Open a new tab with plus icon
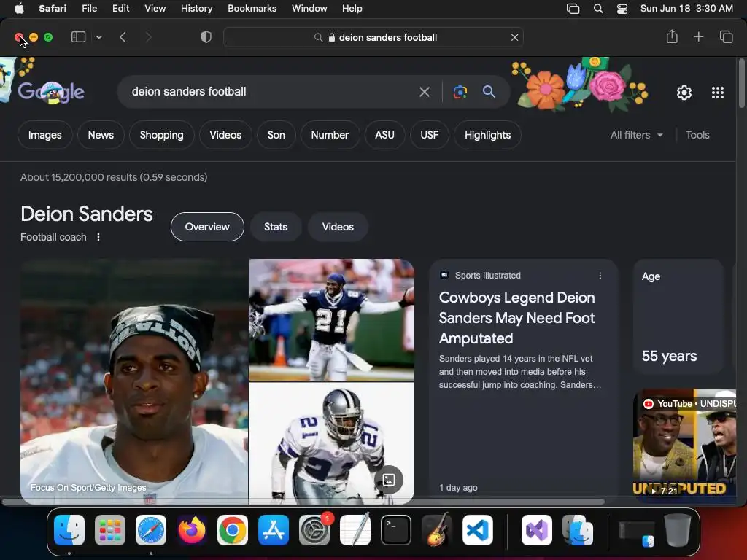Viewport: 747px width, 560px height. click(x=698, y=36)
